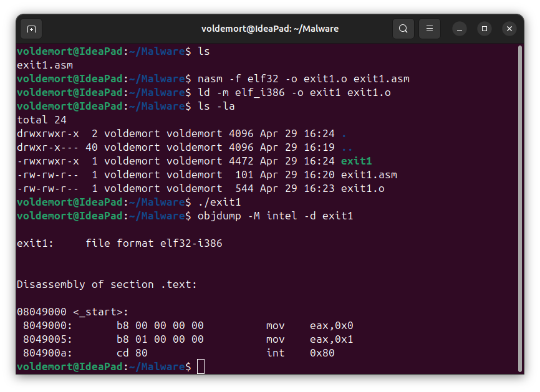
Task: Open a new terminal tab
Action: [x=31, y=29]
